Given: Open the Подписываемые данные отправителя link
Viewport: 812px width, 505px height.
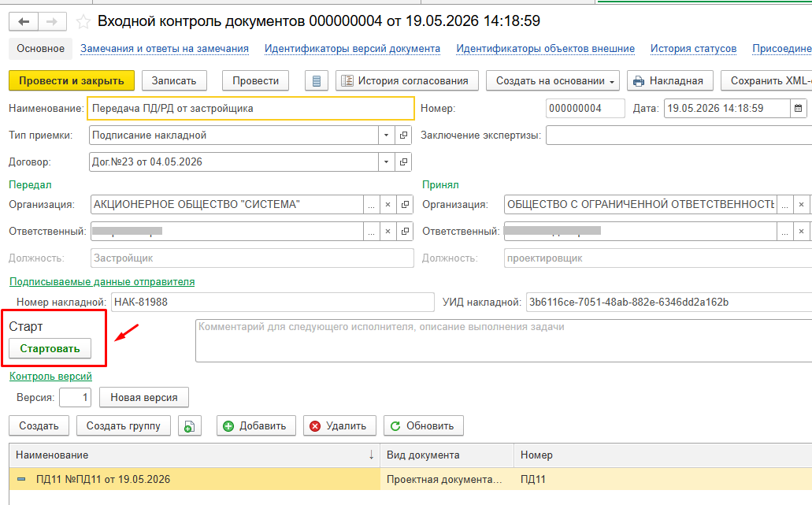Looking at the screenshot, I should [102, 282].
